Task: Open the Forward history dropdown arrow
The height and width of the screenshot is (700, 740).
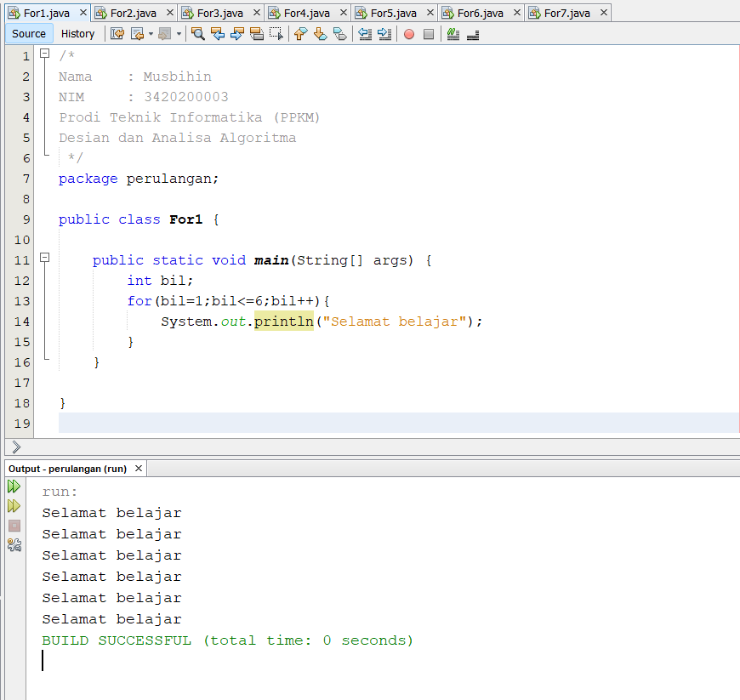Action: pyautogui.click(x=179, y=34)
